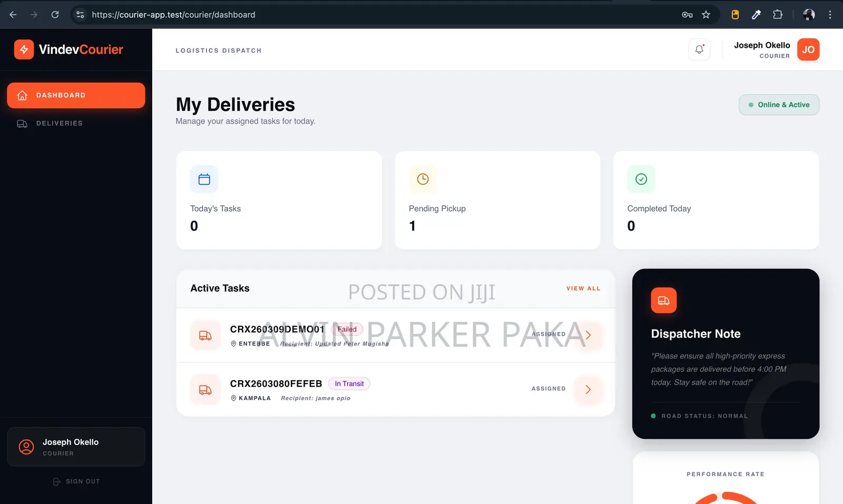Click the VindevCourier lightning bolt logo

click(x=24, y=50)
